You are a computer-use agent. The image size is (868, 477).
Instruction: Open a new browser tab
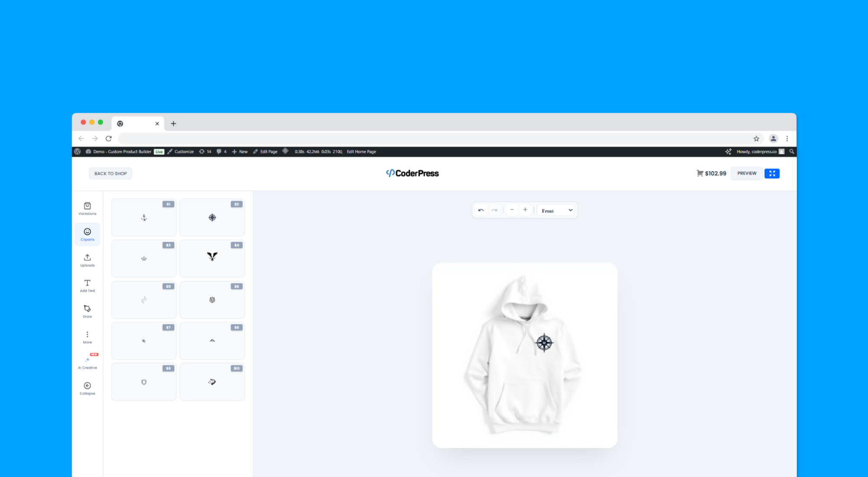point(173,124)
